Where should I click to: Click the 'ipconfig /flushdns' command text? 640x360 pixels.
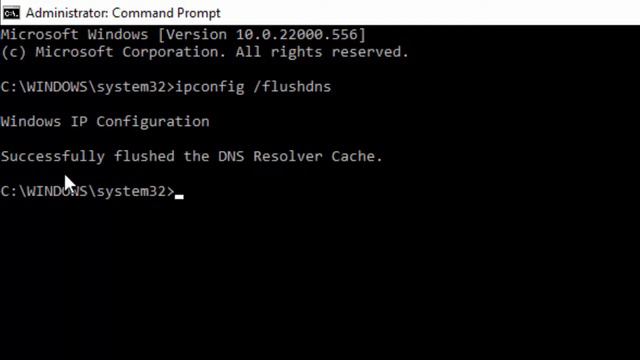click(x=253, y=87)
